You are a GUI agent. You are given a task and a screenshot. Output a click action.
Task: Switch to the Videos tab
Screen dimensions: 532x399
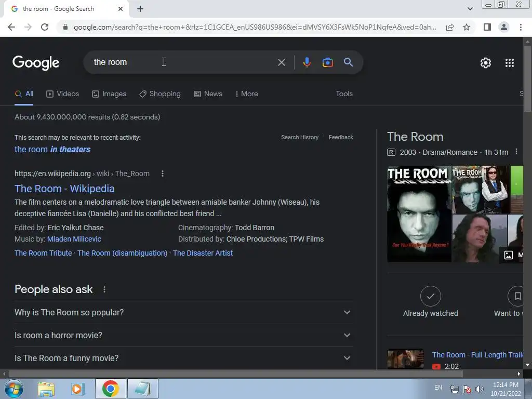[63, 94]
